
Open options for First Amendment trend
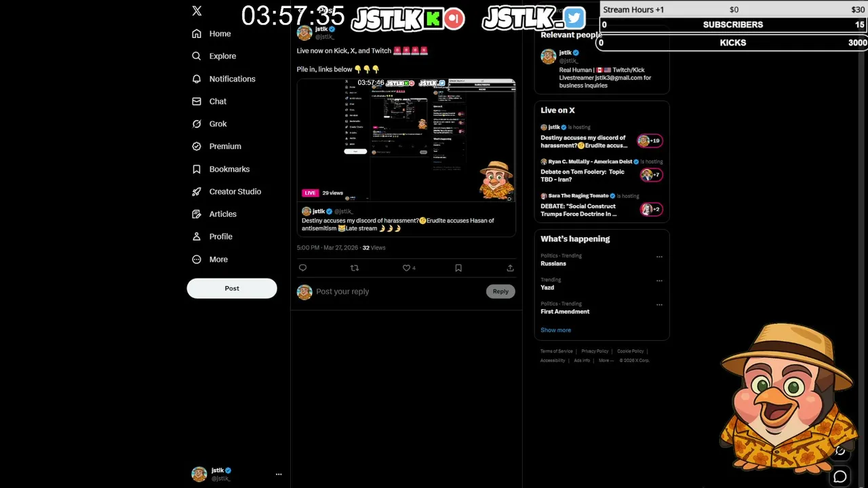point(659,305)
